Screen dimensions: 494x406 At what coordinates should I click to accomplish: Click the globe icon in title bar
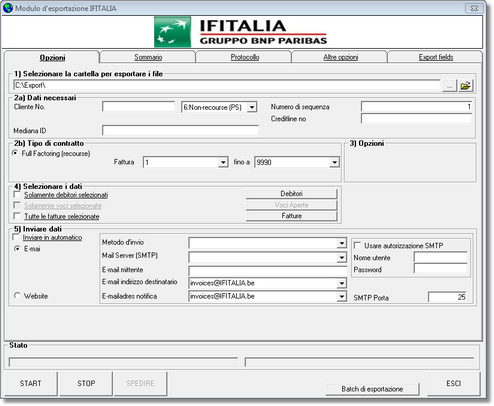click(8, 8)
